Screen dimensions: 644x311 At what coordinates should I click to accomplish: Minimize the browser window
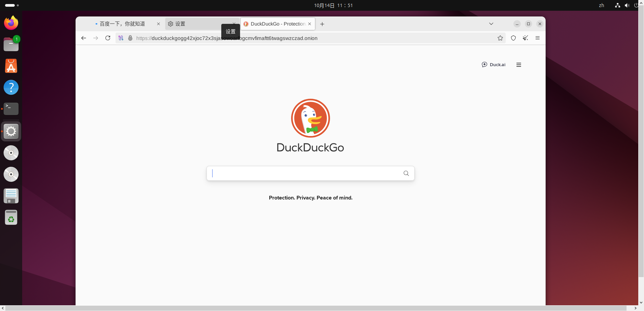click(x=517, y=24)
